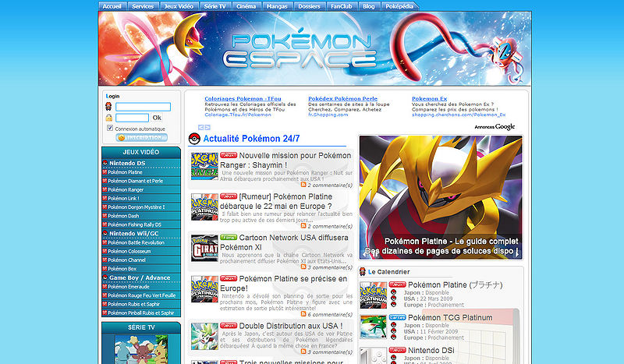The image size is (624, 364).
Task: Toggle the Connexion automatique checkbox
Action: tap(110, 128)
